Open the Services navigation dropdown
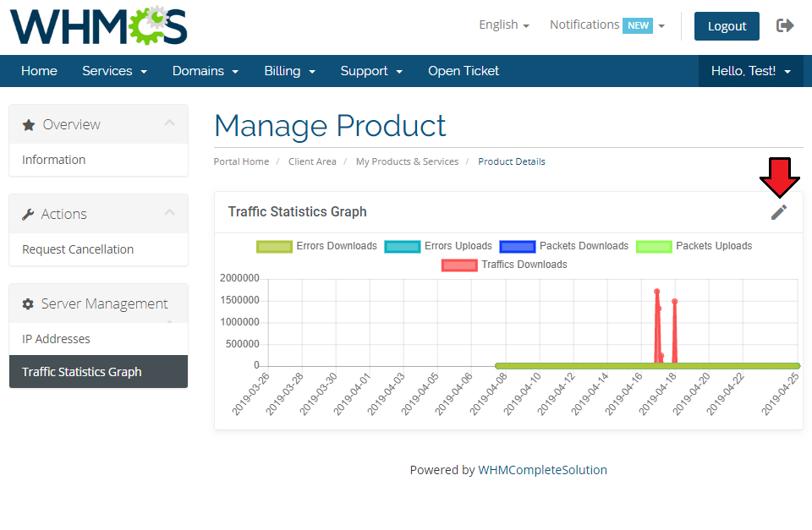This screenshot has height=530, width=812. (x=114, y=71)
